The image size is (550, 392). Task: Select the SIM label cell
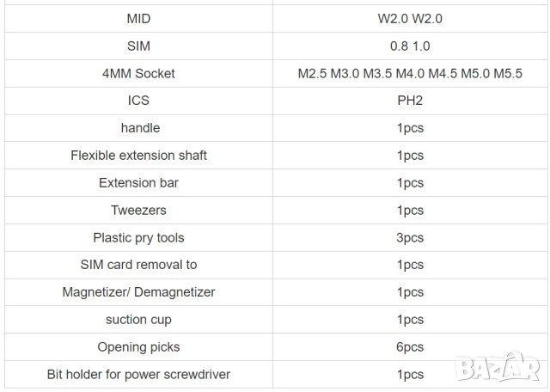coord(138,46)
